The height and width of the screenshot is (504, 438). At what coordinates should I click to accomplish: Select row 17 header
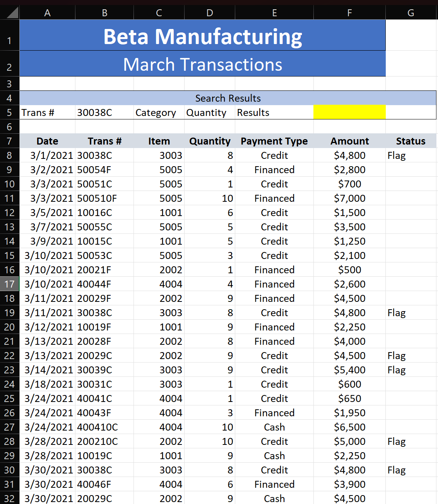pos(10,284)
